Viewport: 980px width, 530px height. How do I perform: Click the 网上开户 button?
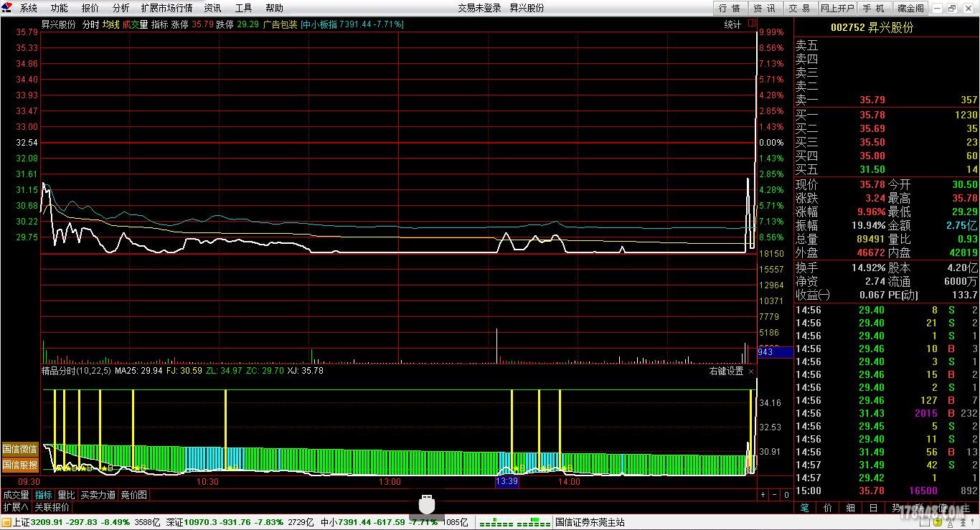pyautogui.click(x=837, y=8)
